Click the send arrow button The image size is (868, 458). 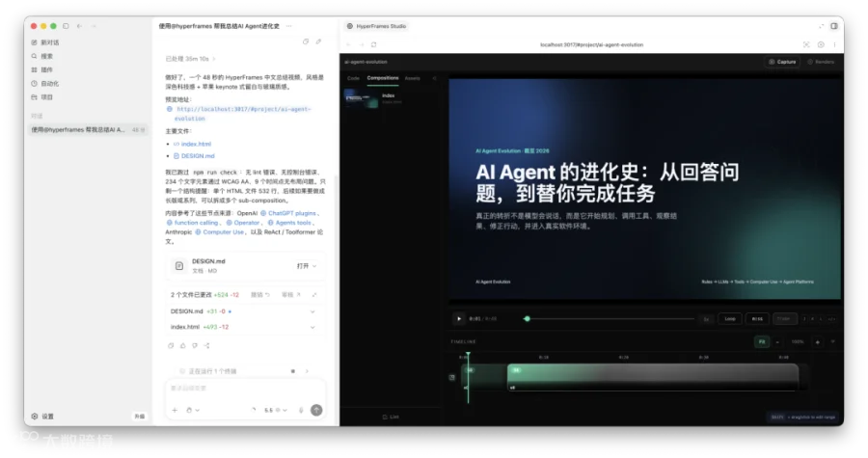(x=316, y=410)
